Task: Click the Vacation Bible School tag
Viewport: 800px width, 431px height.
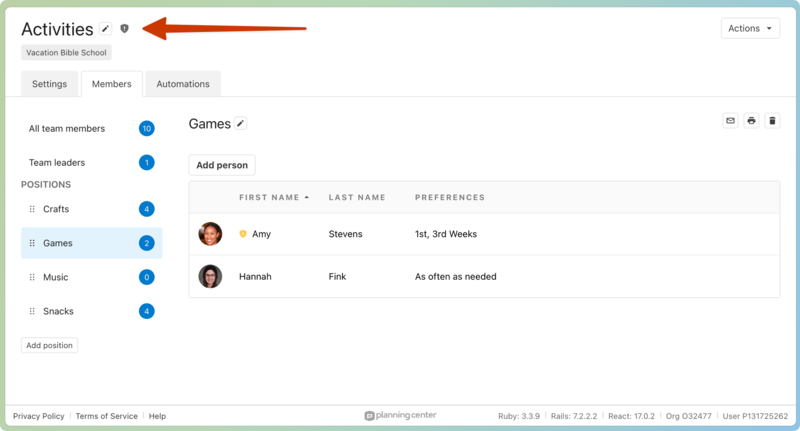Action: (x=66, y=52)
